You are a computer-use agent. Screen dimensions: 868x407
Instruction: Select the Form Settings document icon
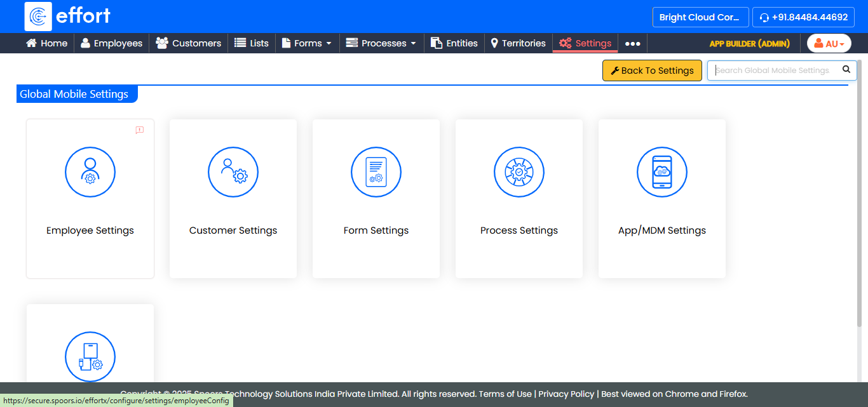(x=376, y=172)
